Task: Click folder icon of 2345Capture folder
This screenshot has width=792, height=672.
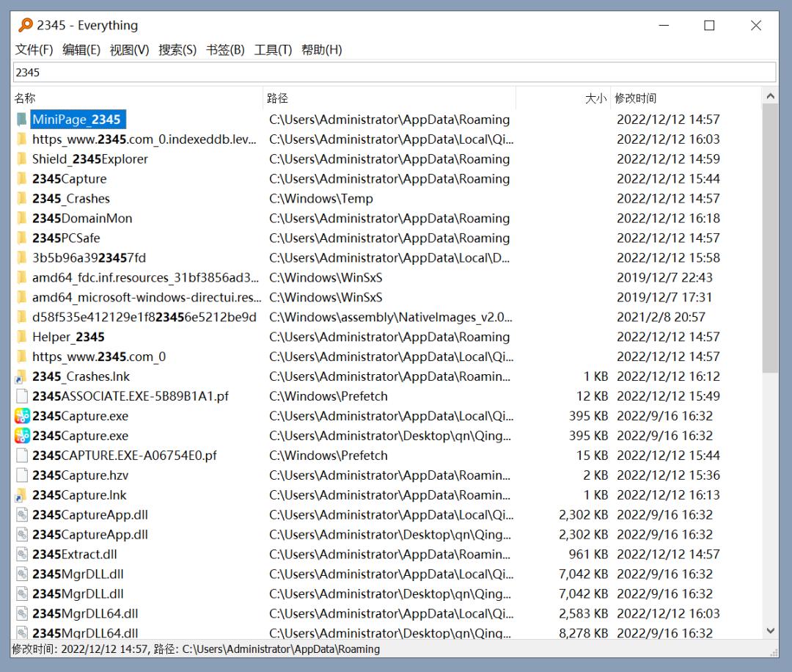Action: (x=22, y=179)
